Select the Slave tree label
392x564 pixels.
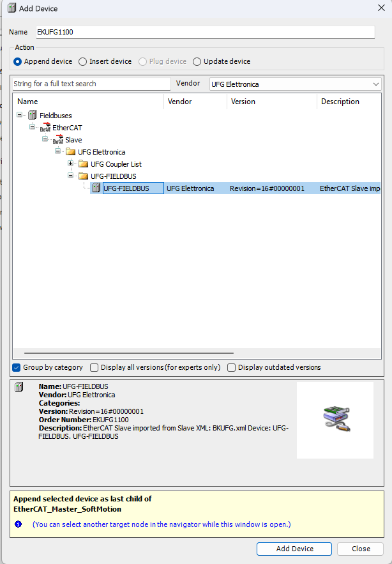pyautogui.click(x=73, y=140)
